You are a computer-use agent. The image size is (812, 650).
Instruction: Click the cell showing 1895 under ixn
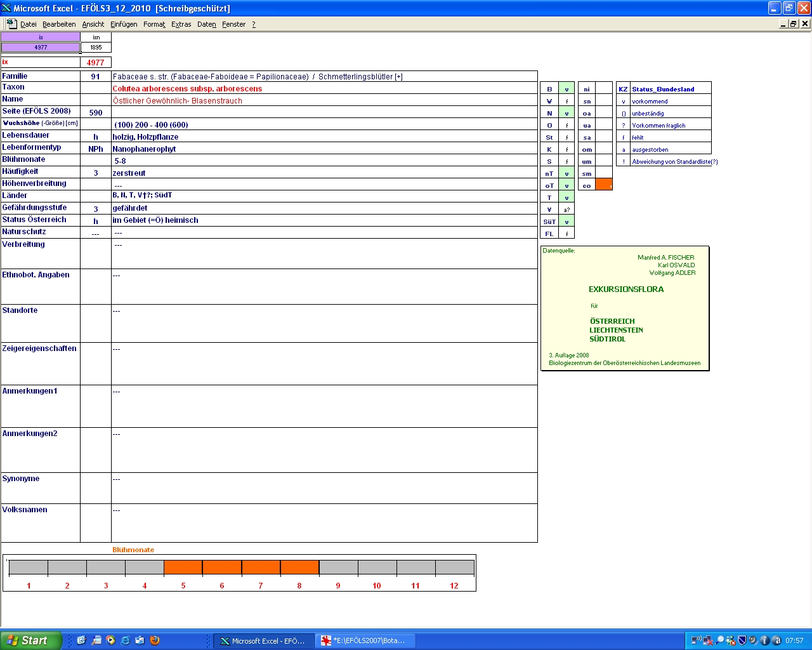pyautogui.click(x=96, y=47)
